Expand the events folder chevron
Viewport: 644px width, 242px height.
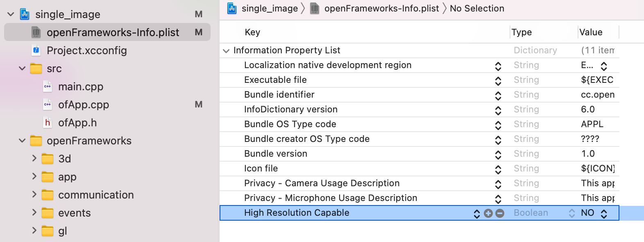(34, 212)
